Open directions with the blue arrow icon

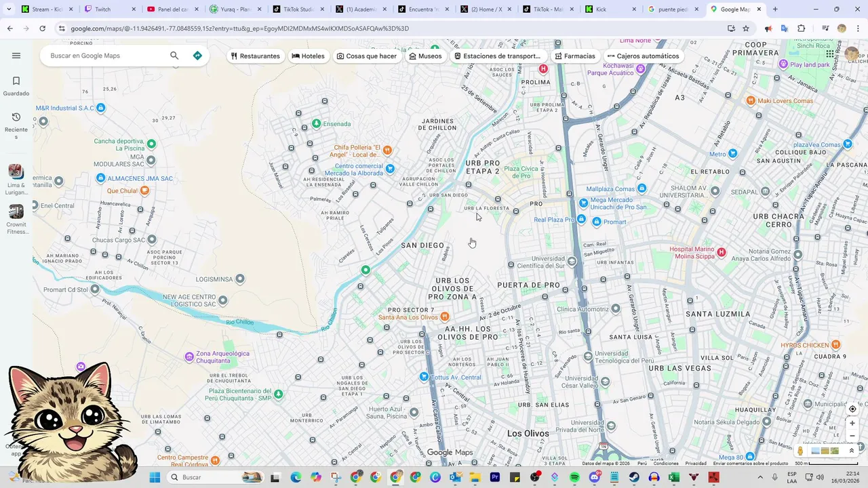(197, 56)
